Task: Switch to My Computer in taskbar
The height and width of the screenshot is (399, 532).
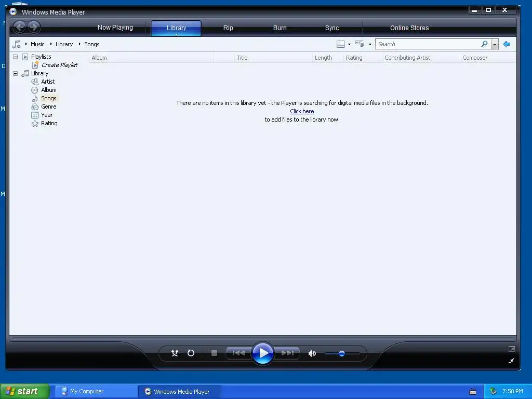Action: tap(96, 391)
